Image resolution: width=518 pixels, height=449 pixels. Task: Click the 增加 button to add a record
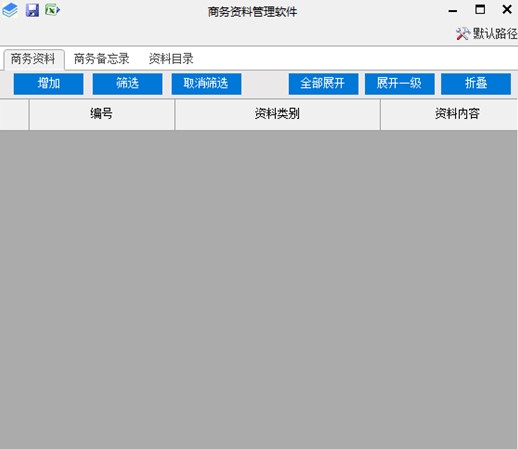[x=48, y=83]
